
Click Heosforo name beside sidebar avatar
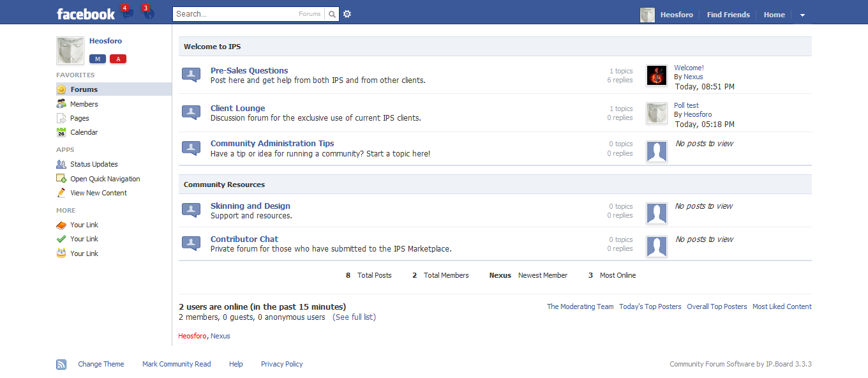pyautogui.click(x=105, y=41)
